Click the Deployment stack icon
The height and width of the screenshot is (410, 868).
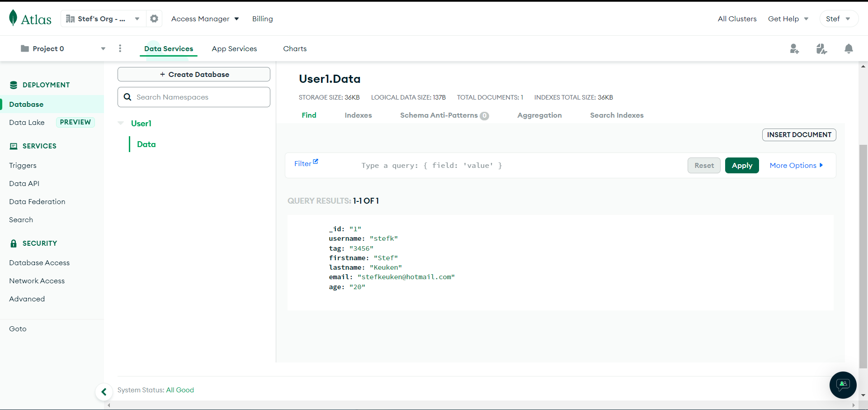point(14,85)
